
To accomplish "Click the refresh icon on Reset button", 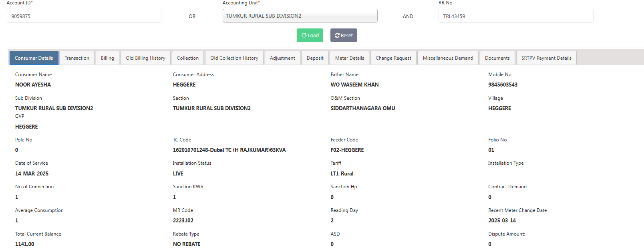I will point(337,36).
